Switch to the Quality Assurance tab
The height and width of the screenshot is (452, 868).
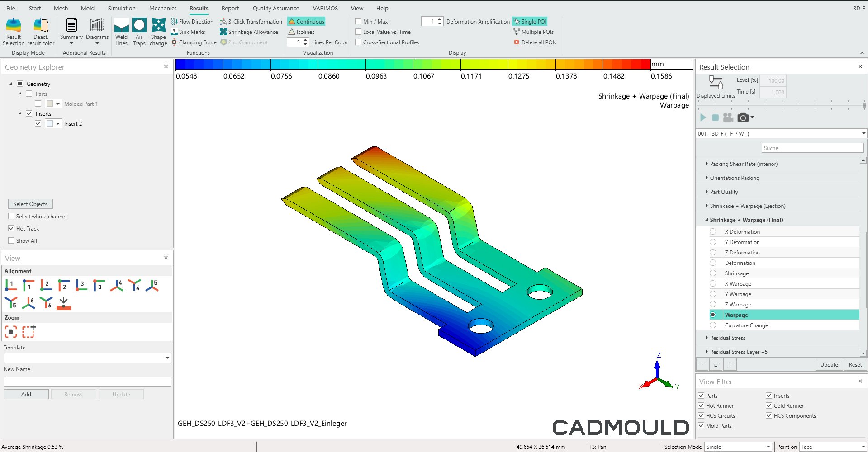click(275, 8)
